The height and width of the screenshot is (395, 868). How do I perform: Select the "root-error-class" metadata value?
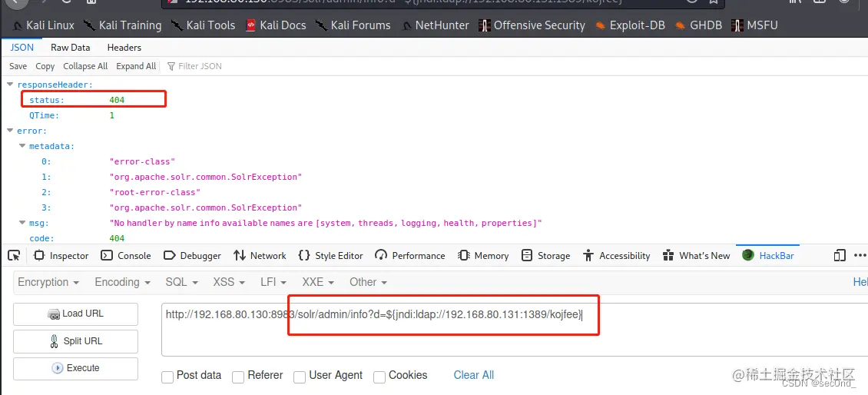(x=154, y=192)
